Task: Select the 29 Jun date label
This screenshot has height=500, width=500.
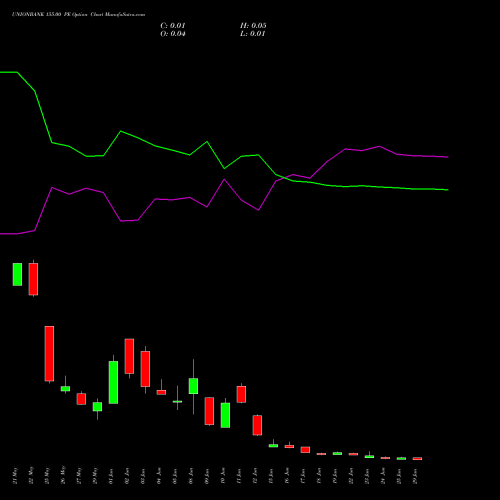Action: click(415, 476)
